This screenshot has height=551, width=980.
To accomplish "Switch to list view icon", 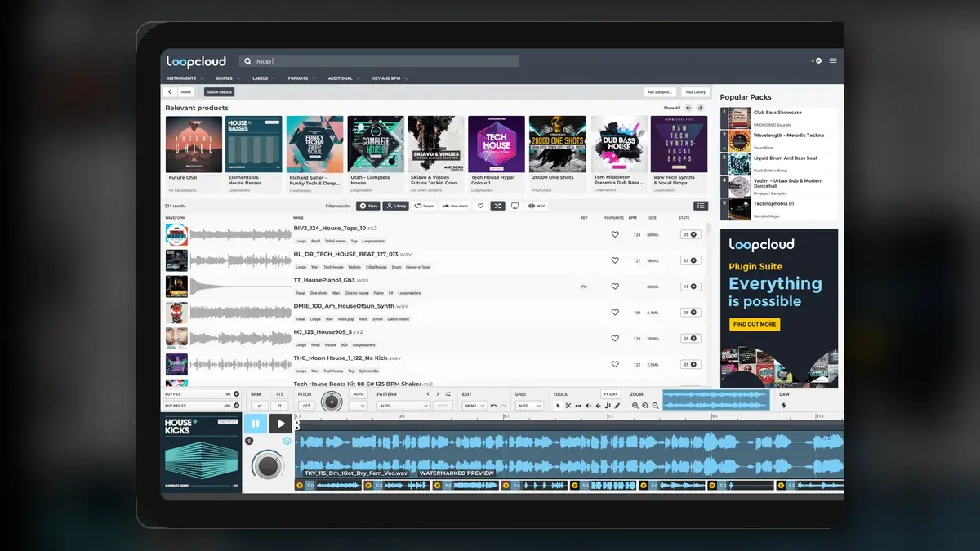I will [701, 206].
